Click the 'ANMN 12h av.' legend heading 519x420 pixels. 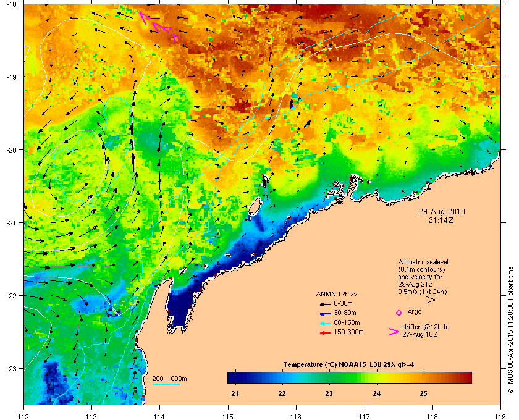click(x=337, y=294)
